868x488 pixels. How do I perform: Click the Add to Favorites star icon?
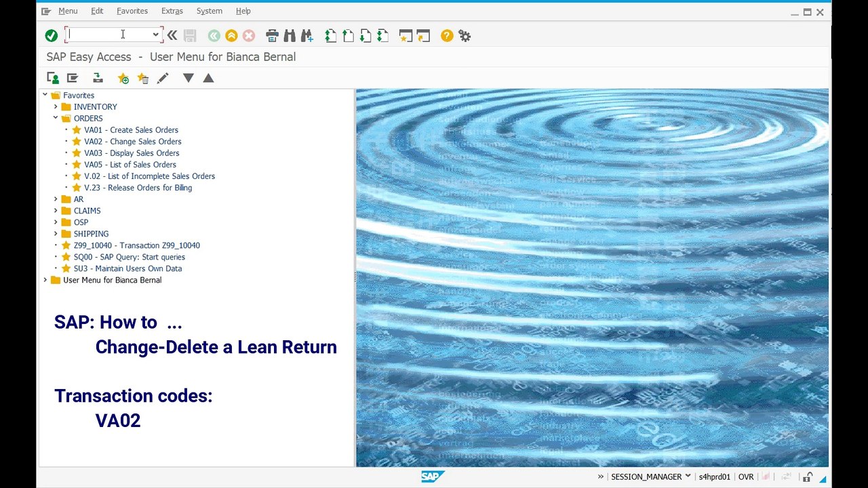(123, 78)
